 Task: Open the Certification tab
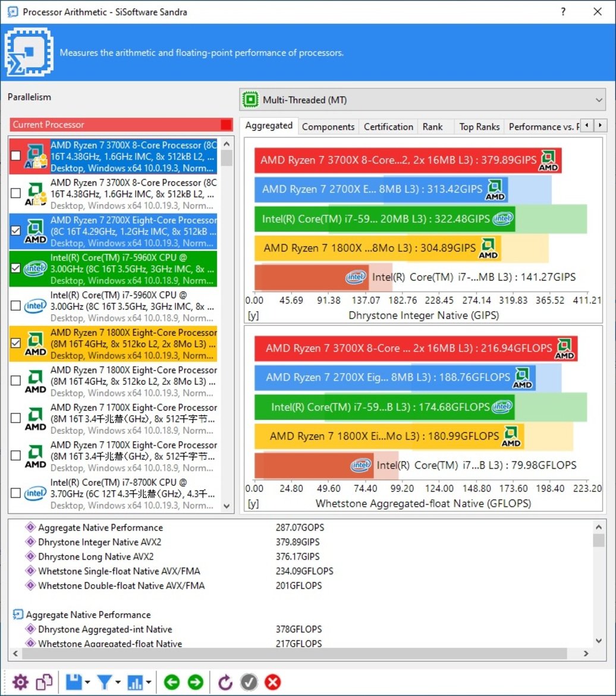click(x=388, y=127)
